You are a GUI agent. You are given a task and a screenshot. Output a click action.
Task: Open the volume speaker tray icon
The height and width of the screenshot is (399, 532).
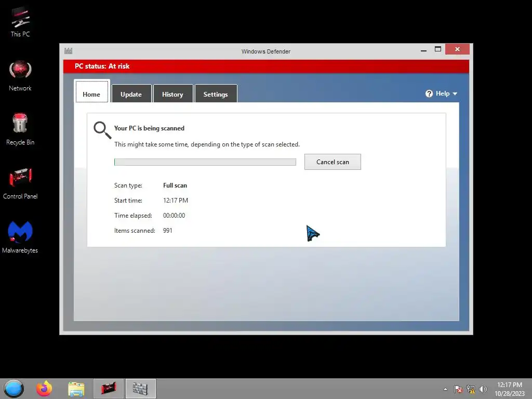pos(483,389)
